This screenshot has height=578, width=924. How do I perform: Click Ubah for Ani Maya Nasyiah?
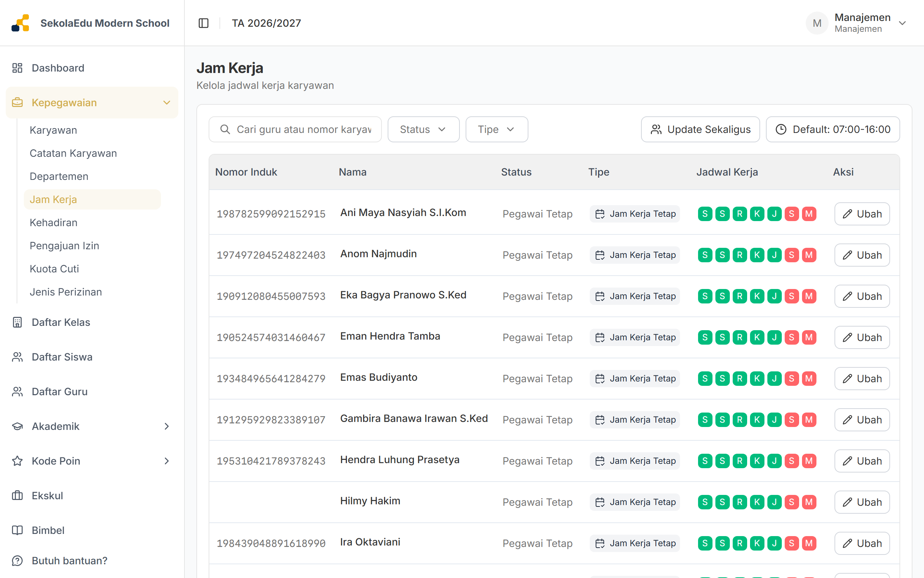point(862,214)
